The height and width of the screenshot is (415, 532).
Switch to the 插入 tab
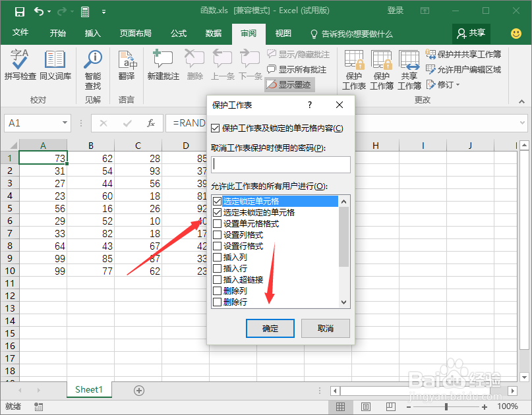pos(93,33)
